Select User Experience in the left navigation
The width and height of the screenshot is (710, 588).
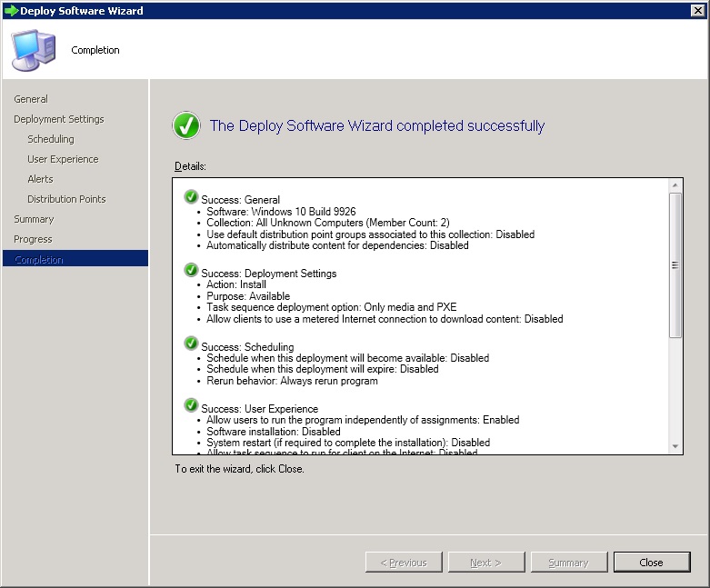point(63,159)
